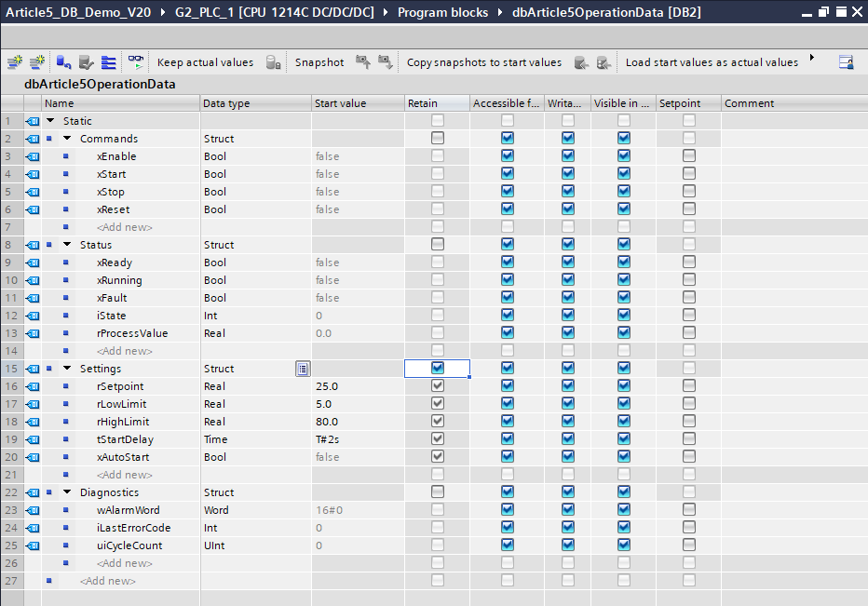Click Article5_DB_Demo_V20 breadcrumb item
This screenshot has width=868, height=606.
[78, 12]
